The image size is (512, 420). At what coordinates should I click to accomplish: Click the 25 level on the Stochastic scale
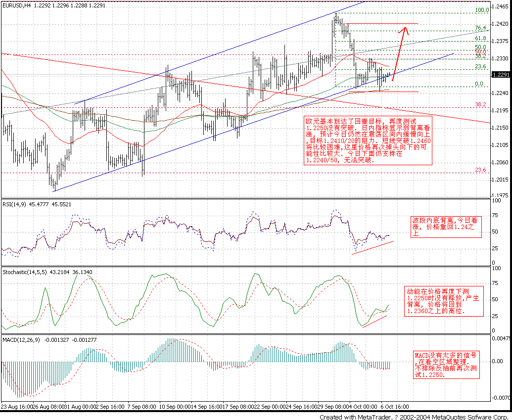coord(495,316)
